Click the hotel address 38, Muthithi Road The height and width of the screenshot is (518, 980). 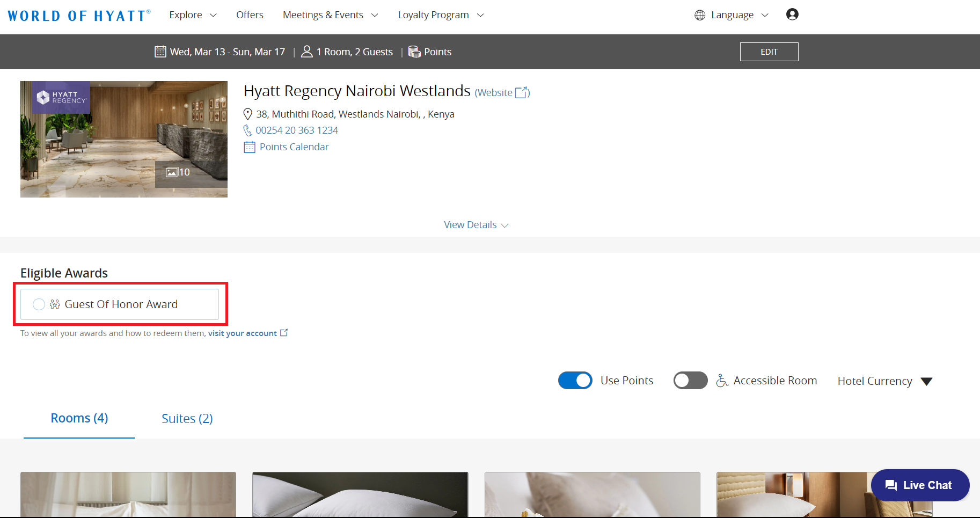355,114
